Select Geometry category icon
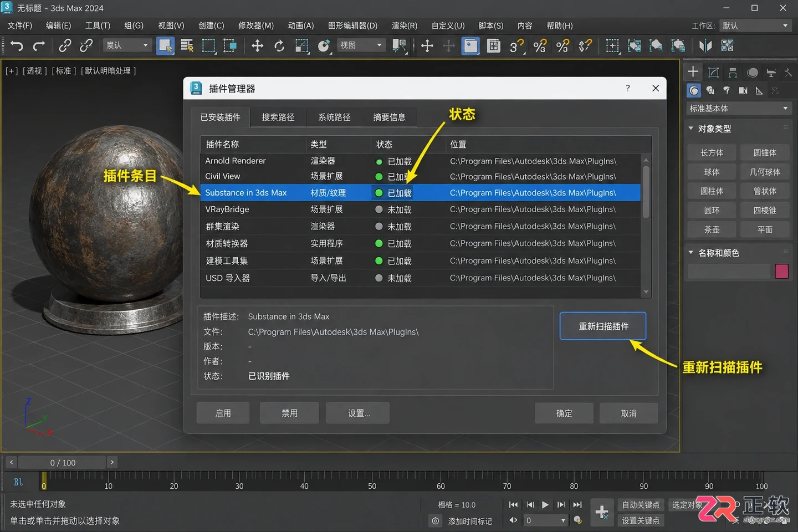Image resolution: width=798 pixels, height=532 pixels. [x=694, y=90]
